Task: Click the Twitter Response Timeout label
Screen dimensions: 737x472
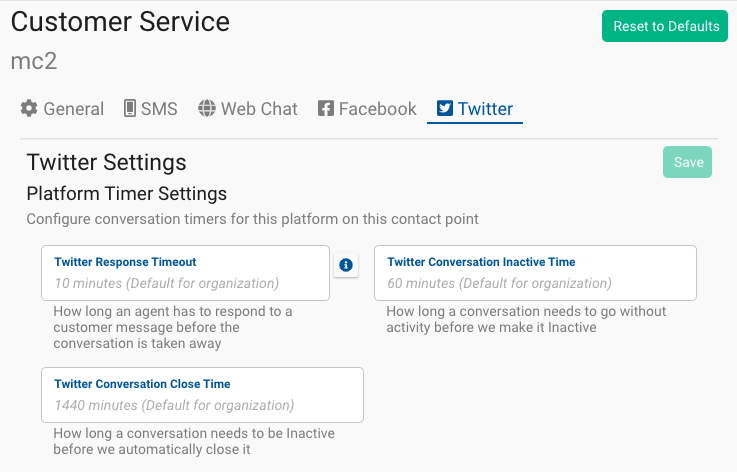Action: (125, 262)
